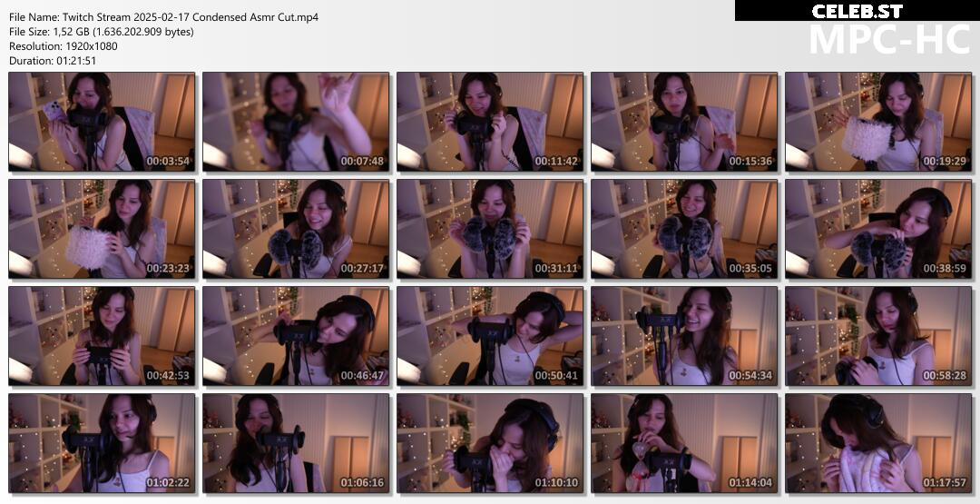Click the Resolution 1920x1080 text
The height and width of the screenshot is (504, 980).
(64, 45)
